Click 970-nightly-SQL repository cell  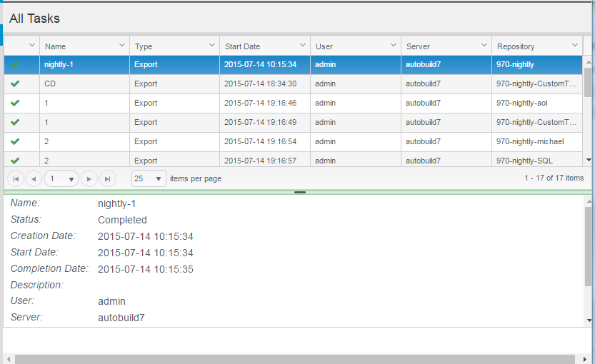pos(537,161)
